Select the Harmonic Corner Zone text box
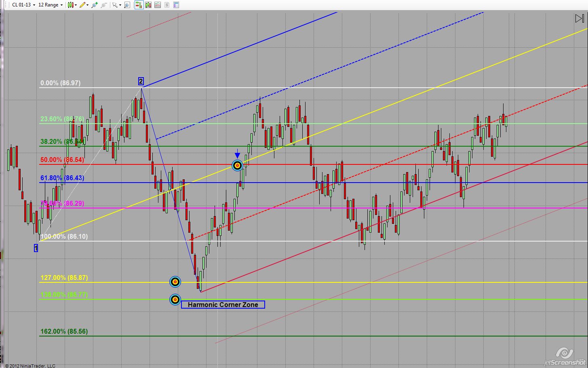The height and width of the screenshot is (368, 588). (223, 305)
